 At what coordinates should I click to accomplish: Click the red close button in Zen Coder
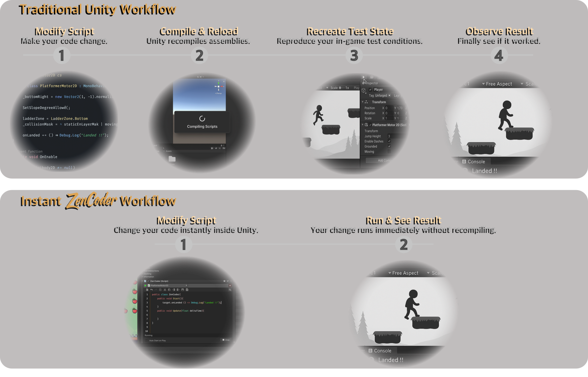click(230, 286)
